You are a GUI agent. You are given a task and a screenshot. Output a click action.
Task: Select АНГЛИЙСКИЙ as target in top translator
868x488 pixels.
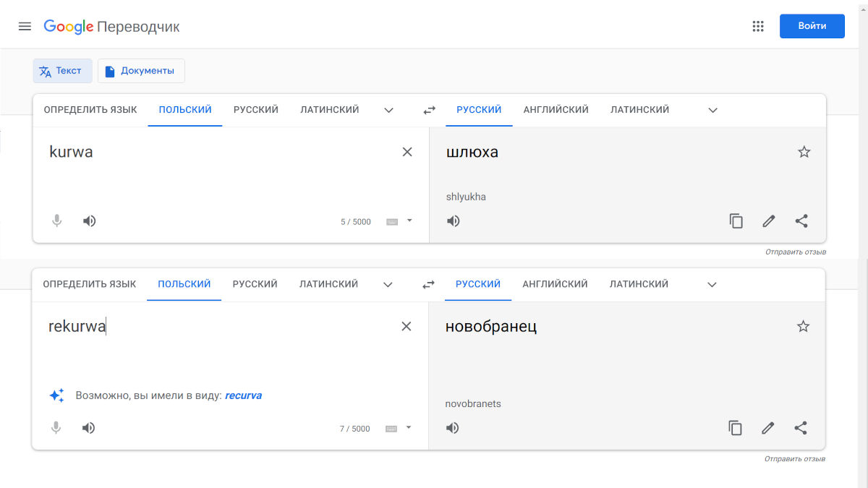tap(556, 110)
